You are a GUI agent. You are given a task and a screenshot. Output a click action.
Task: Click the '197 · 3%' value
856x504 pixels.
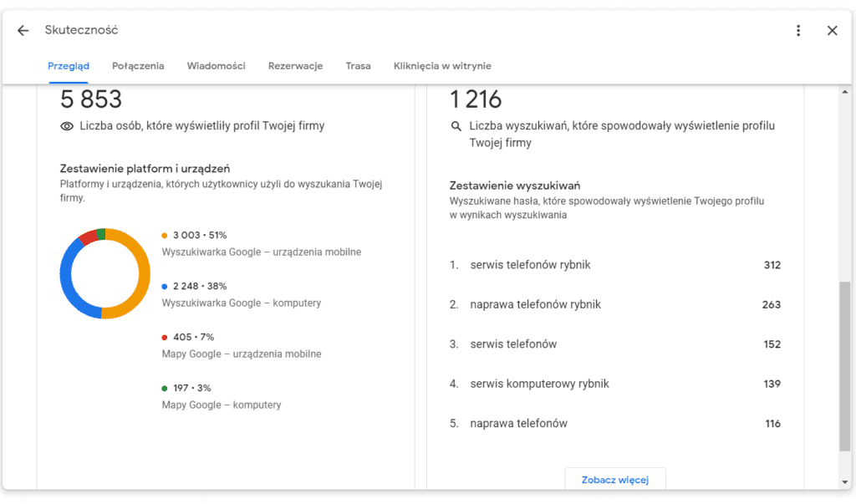(191, 388)
